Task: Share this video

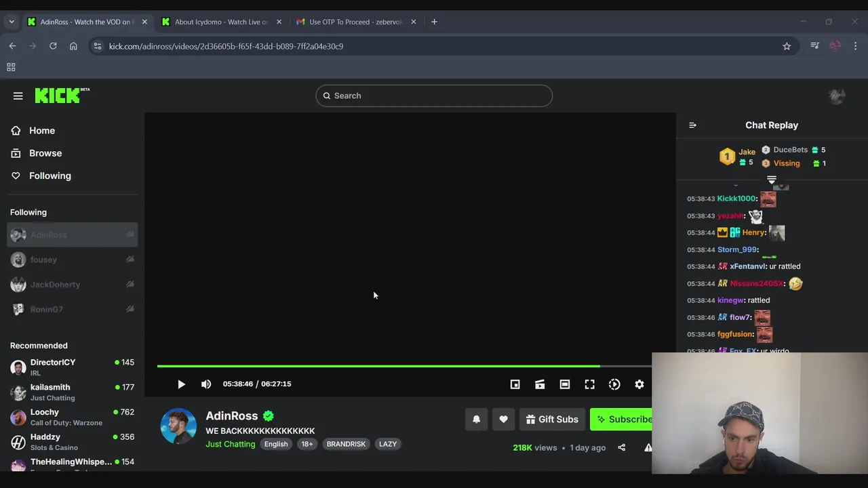Action: coord(621,447)
